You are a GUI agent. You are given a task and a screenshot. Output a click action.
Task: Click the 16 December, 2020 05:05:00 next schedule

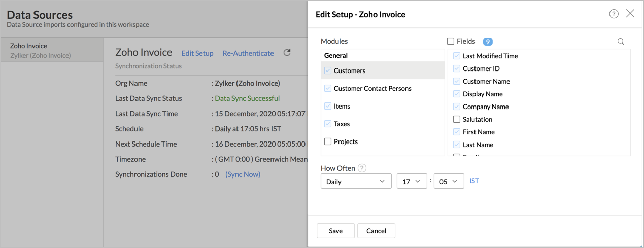(x=260, y=144)
